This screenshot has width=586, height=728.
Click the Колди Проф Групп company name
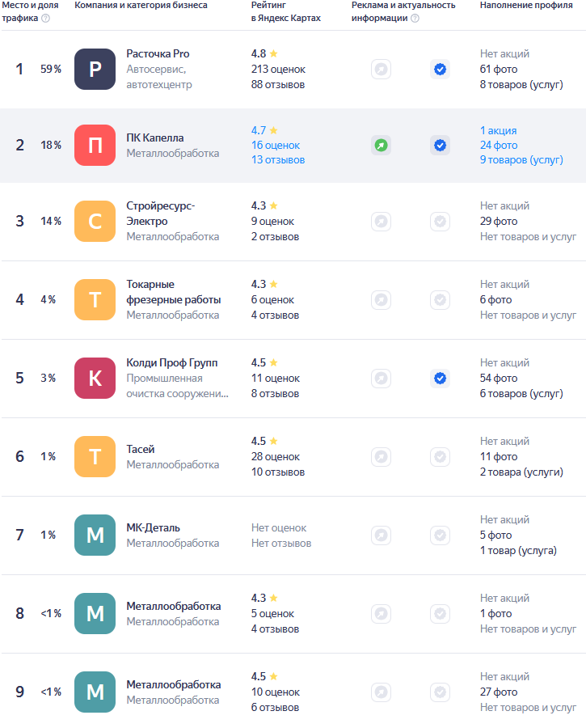pos(171,362)
